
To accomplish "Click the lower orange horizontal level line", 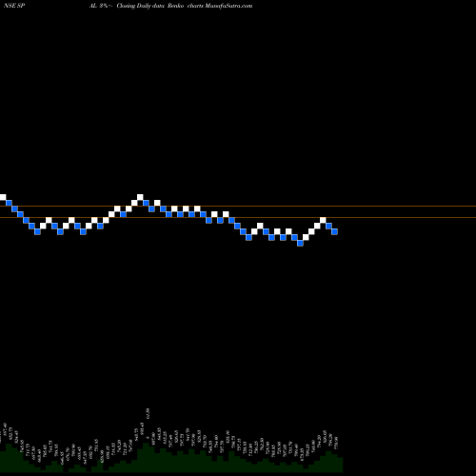I will click(x=238, y=217).
